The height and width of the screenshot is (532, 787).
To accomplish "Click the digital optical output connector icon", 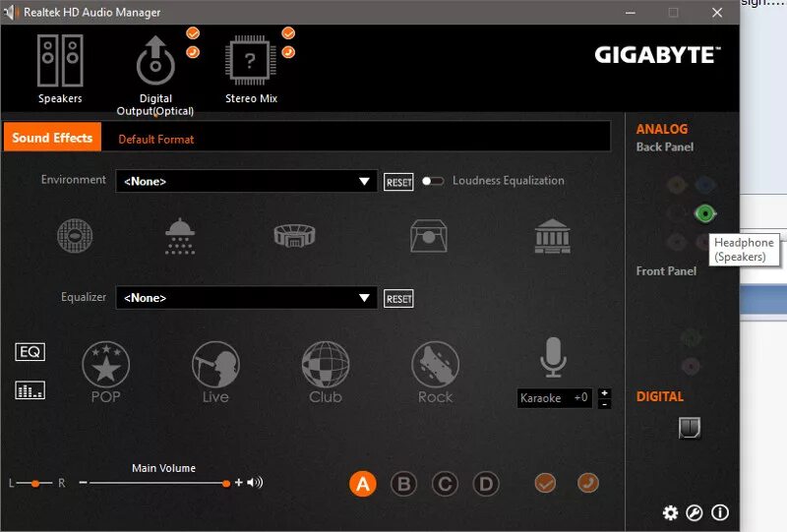I will click(x=690, y=428).
